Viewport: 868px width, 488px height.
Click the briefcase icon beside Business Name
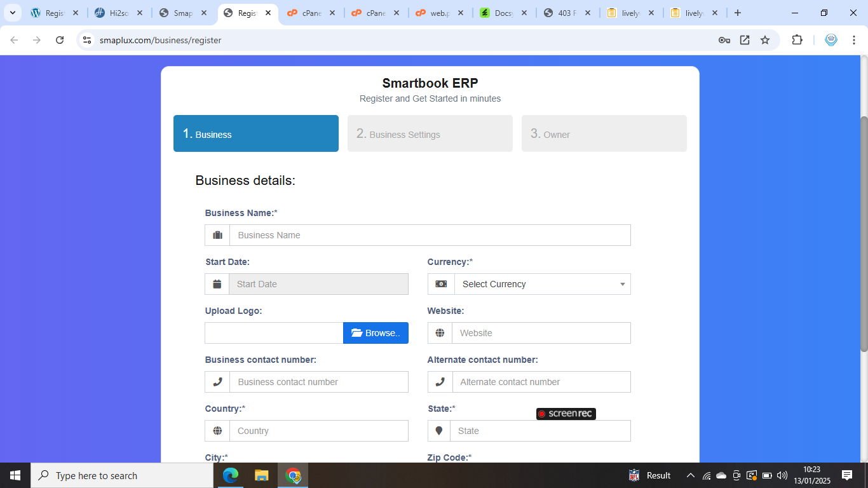(x=217, y=235)
